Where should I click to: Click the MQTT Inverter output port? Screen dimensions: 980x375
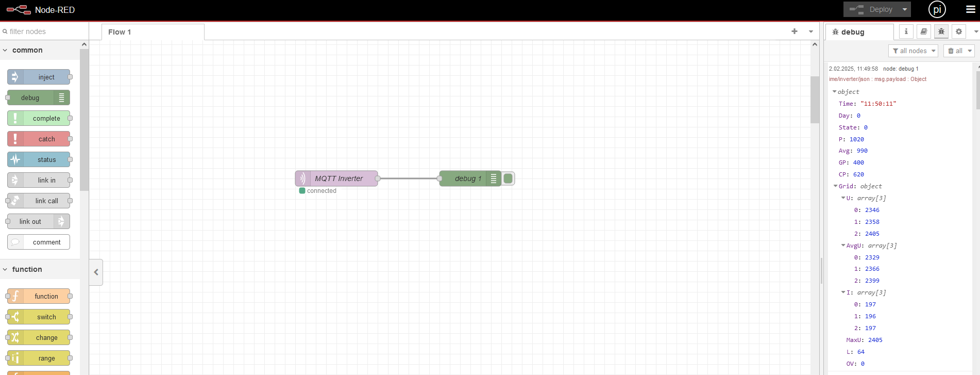[x=378, y=178]
